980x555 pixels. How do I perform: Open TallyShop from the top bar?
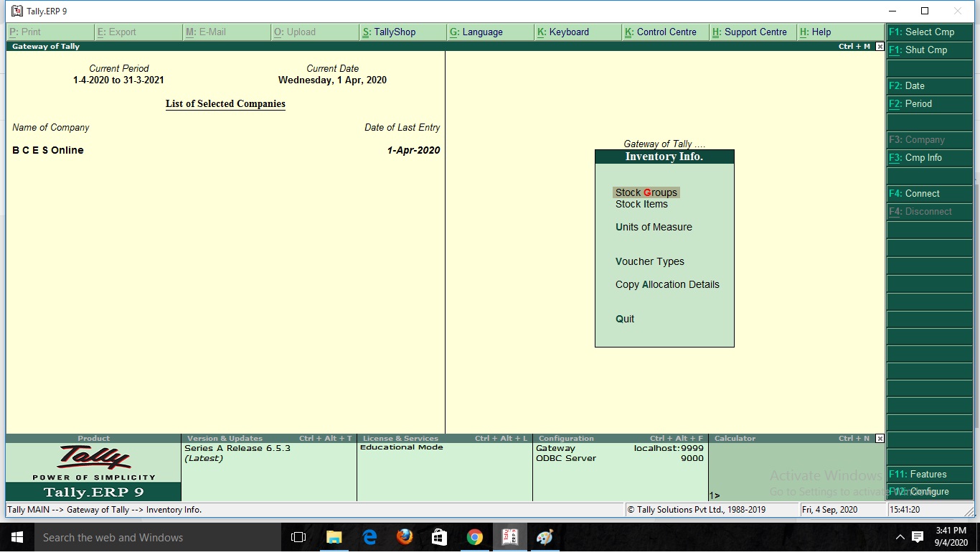(x=403, y=32)
